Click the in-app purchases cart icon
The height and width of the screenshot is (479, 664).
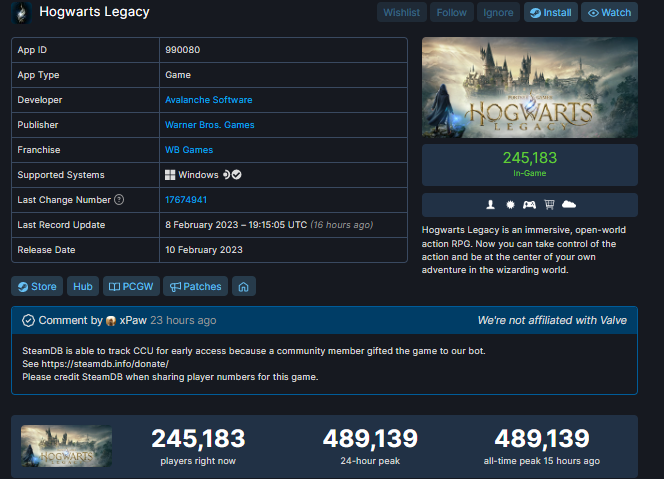[x=549, y=205]
